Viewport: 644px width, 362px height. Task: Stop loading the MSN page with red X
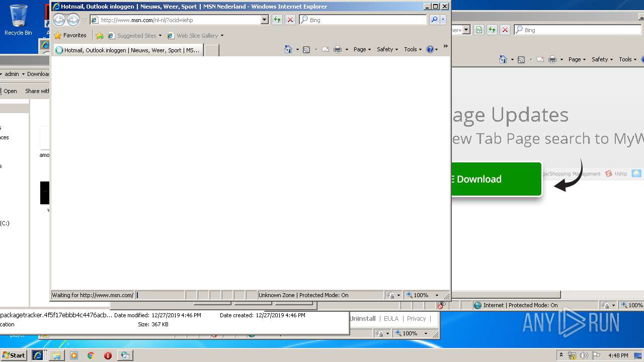[x=290, y=20]
